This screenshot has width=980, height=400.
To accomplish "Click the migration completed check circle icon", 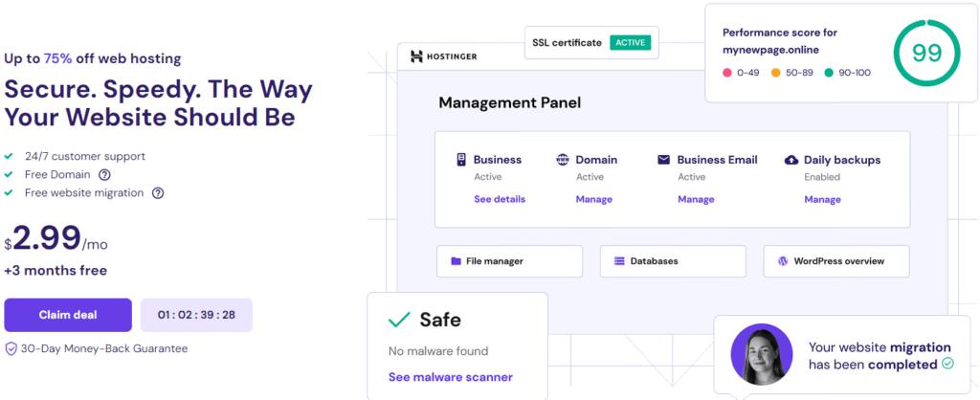I will tap(948, 363).
